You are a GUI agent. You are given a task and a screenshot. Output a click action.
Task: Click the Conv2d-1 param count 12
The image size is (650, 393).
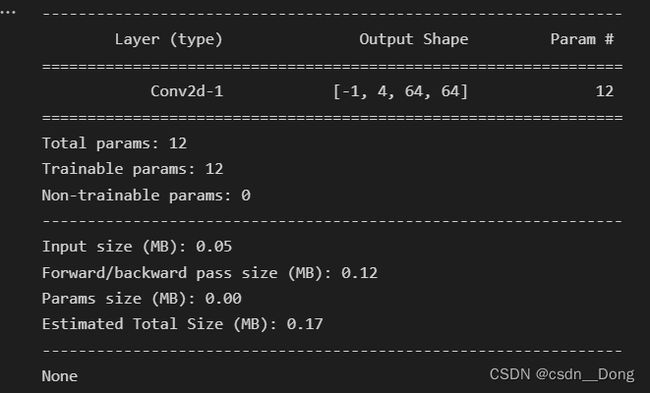tap(604, 91)
